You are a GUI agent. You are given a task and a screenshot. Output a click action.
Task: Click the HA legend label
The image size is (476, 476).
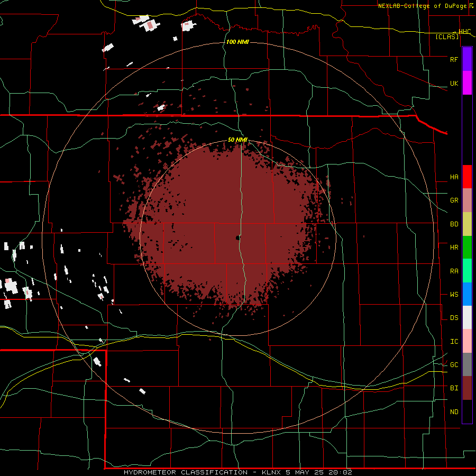coord(454,177)
